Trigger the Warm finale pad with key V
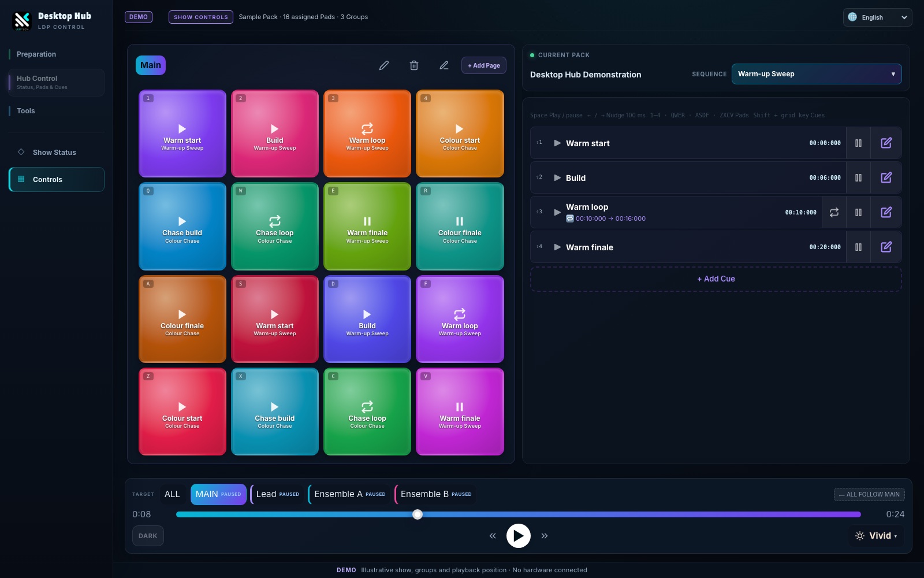Viewport: 924px width, 578px height. tap(460, 412)
